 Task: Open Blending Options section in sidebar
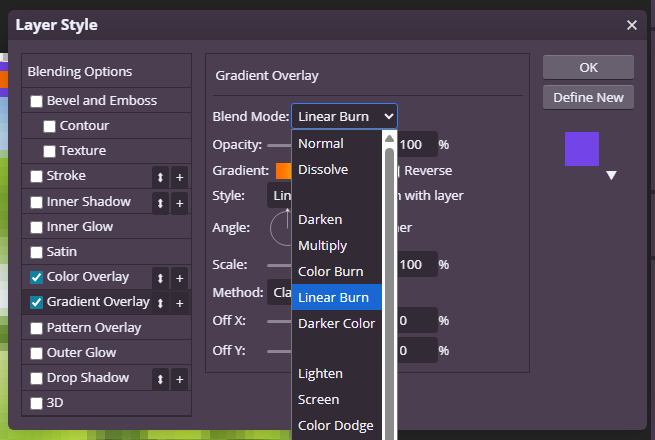click(80, 72)
